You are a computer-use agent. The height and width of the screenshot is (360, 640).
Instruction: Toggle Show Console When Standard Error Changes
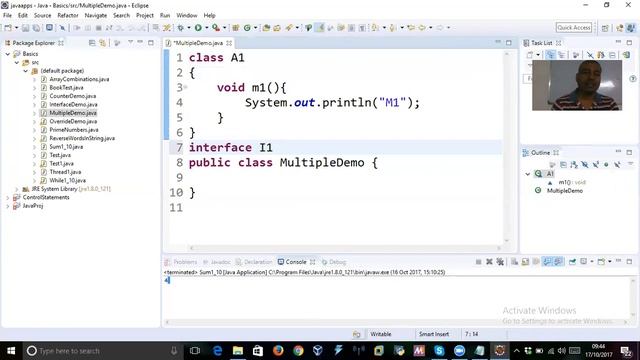coord(558,262)
